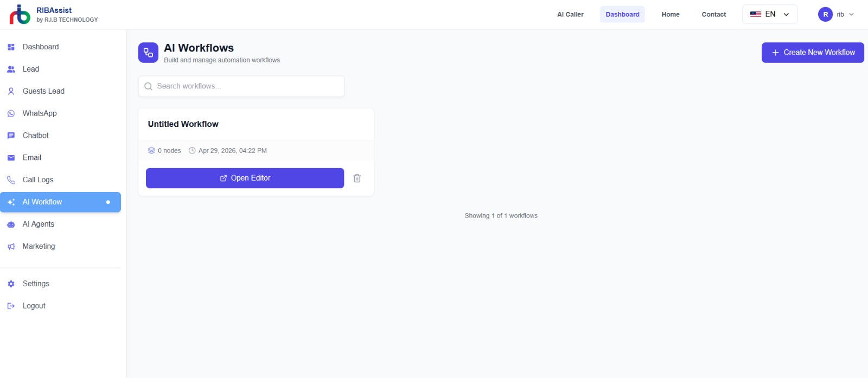Select AI Workflow in sidebar
The image size is (868, 378).
[60, 202]
